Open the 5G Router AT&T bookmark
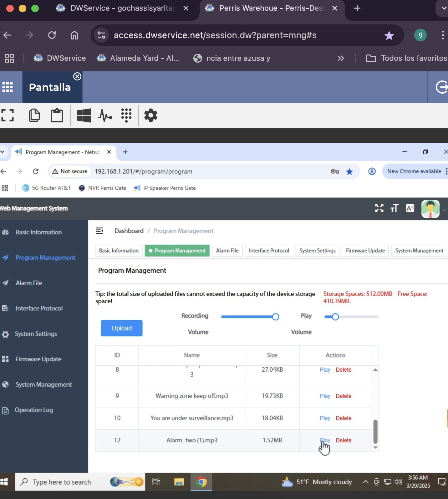The width and height of the screenshot is (448, 499). 46,188
